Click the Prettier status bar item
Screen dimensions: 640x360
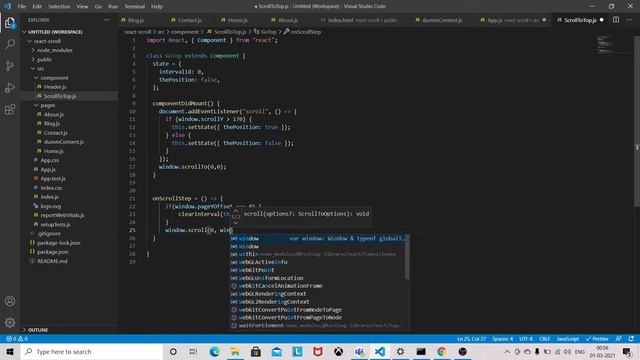(597, 339)
